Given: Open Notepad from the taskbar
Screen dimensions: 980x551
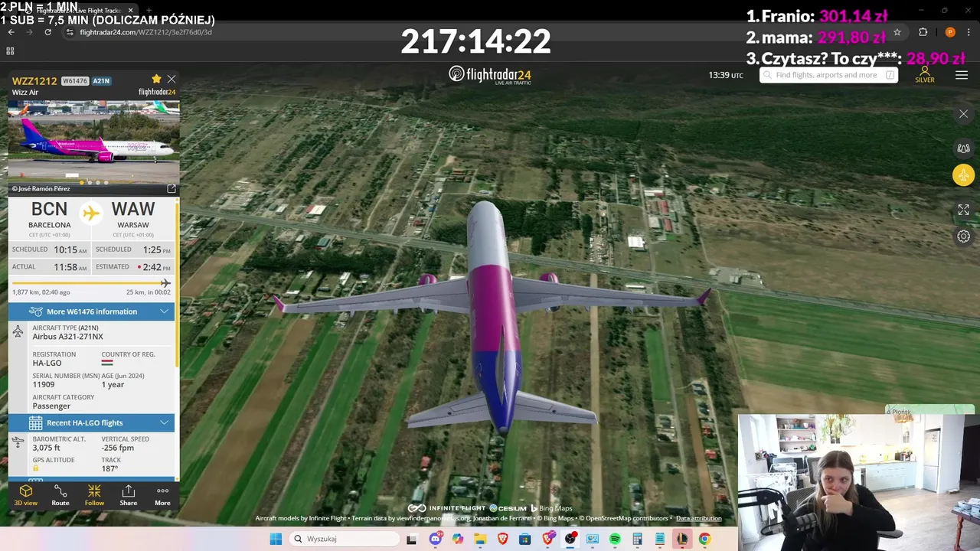Looking at the screenshot, I should click(659, 539).
